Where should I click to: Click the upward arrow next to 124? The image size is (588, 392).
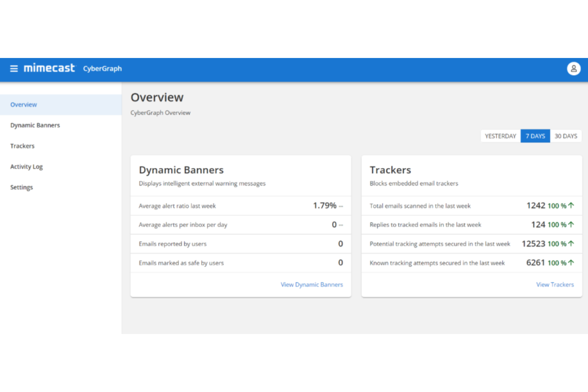click(x=571, y=224)
